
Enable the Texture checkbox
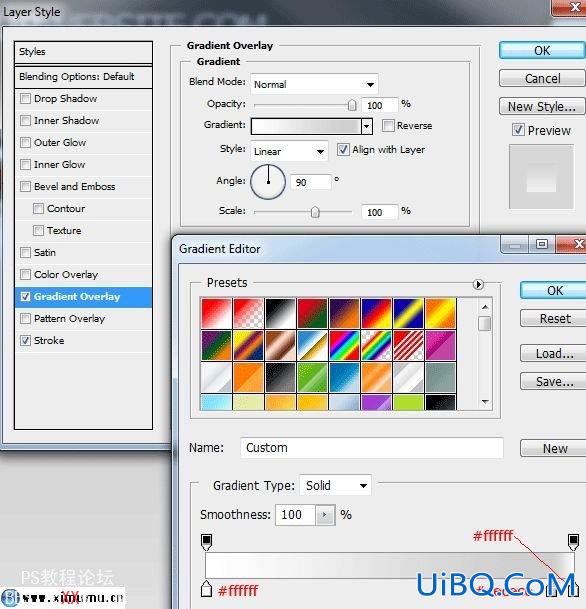click(38, 231)
